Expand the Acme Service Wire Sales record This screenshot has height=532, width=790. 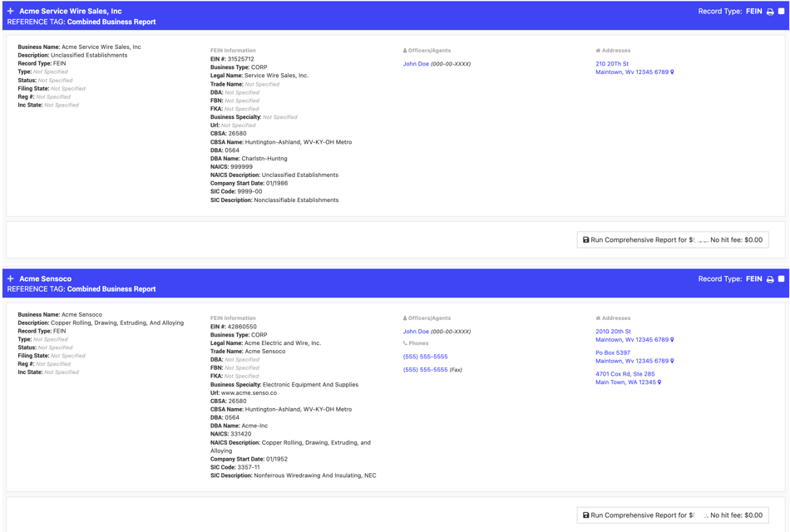coord(11,12)
